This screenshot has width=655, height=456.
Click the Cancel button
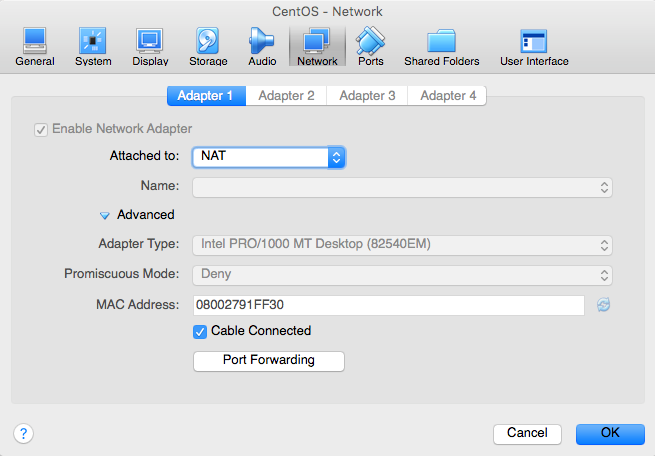point(527,433)
